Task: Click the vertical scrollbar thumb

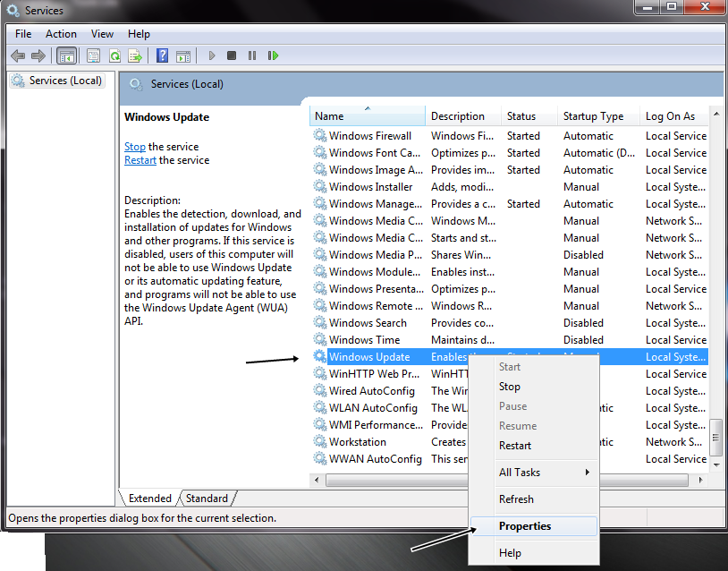Action: pos(716,437)
